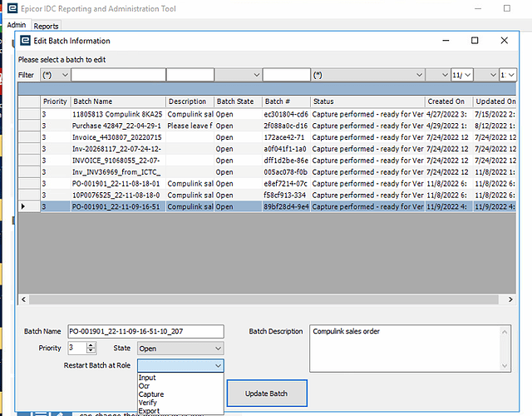
Task: Sort by the Description column header
Action: 190,102
